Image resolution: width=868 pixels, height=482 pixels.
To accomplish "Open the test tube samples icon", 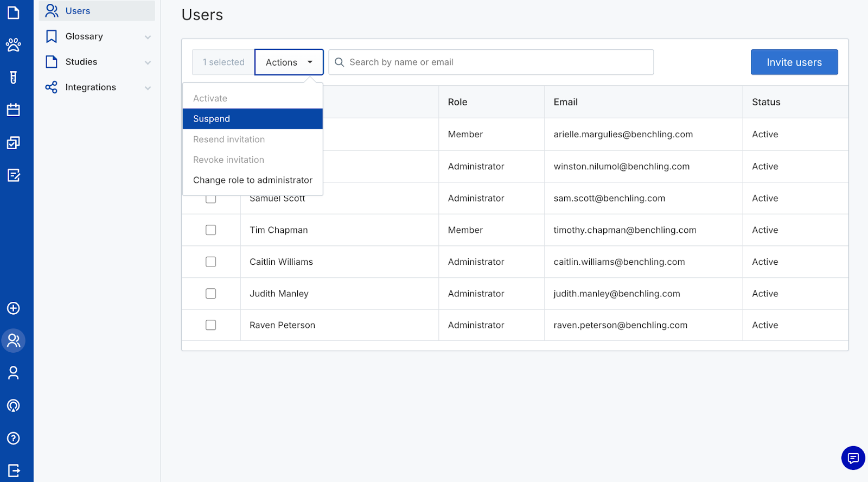I will click(14, 78).
